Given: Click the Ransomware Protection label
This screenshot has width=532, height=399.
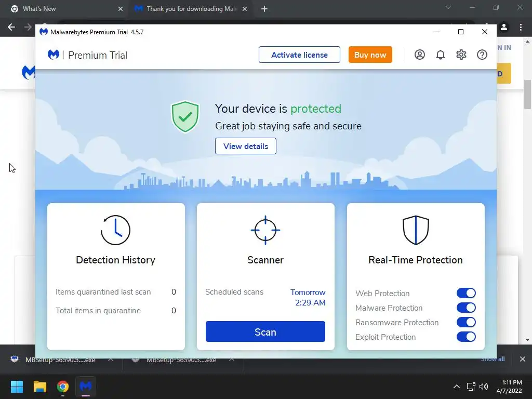Looking at the screenshot, I should tap(397, 322).
